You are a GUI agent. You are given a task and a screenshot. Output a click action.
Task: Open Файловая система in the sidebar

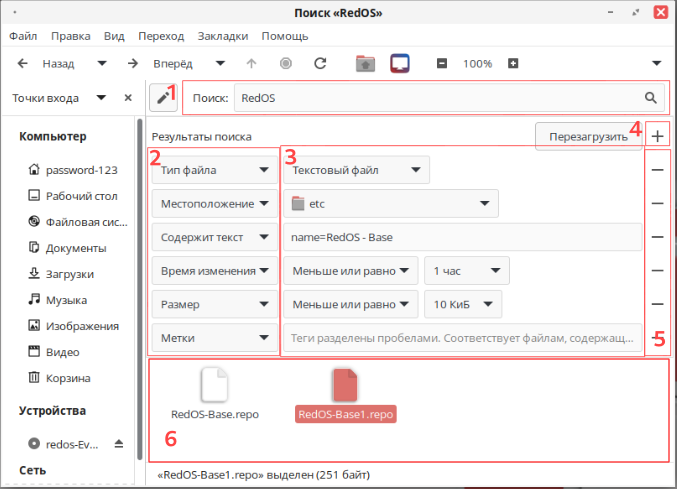pyautogui.click(x=78, y=222)
